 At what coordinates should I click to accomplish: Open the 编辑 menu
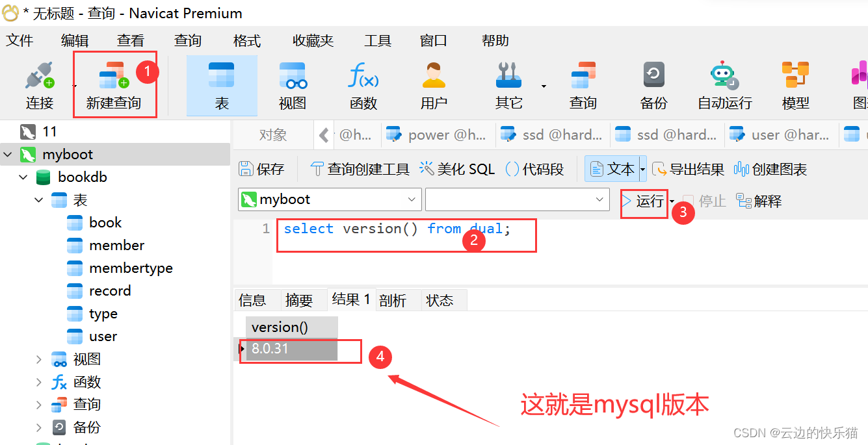point(75,41)
